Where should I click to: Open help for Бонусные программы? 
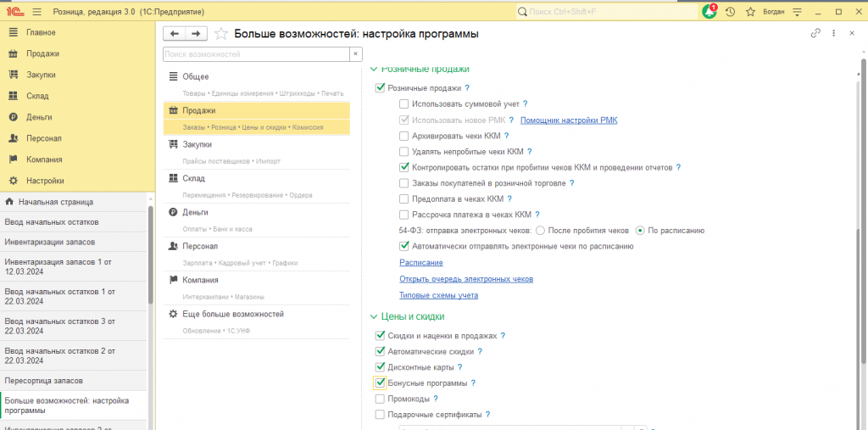(473, 383)
